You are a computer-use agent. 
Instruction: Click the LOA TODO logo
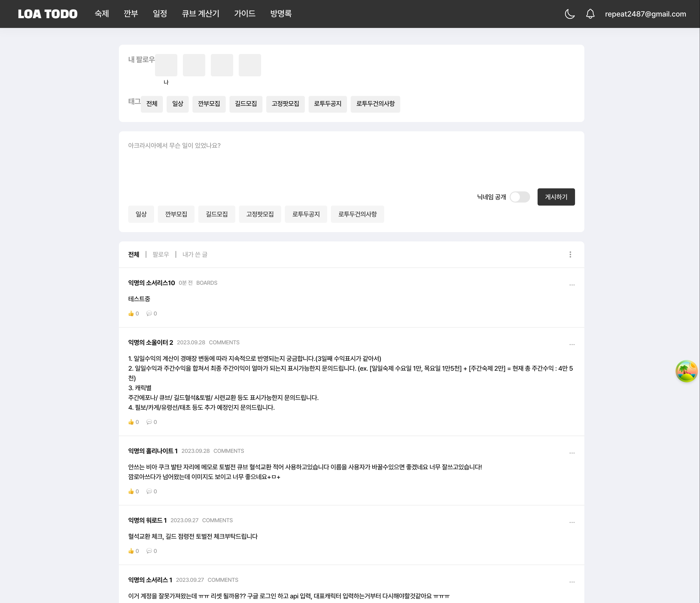pos(48,14)
